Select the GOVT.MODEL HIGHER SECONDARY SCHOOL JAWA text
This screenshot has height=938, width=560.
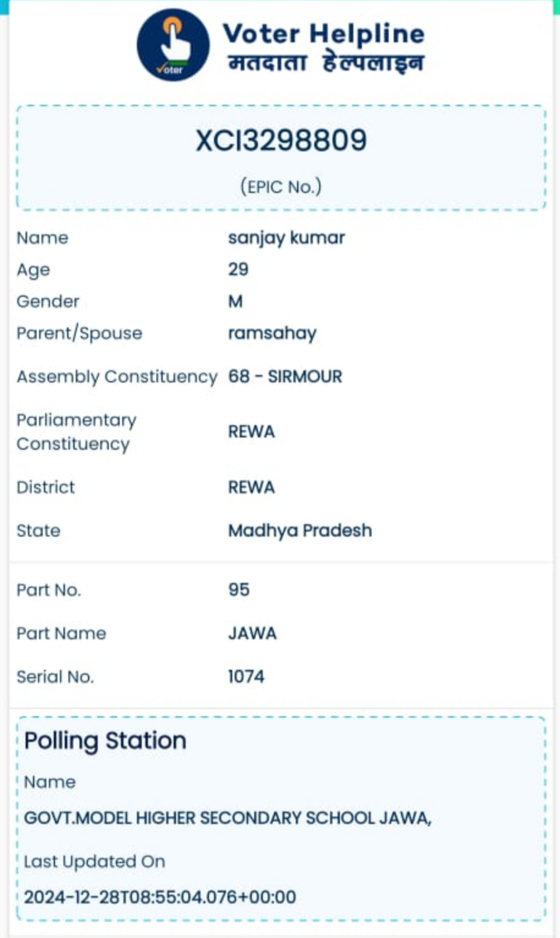pyautogui.click(x=227, y=818)
